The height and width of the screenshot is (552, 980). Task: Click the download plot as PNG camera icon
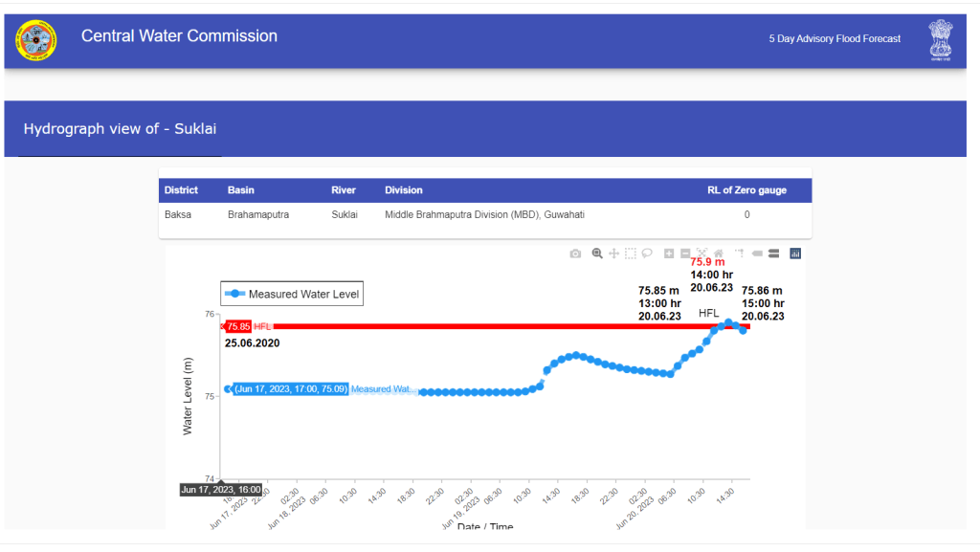575,254
